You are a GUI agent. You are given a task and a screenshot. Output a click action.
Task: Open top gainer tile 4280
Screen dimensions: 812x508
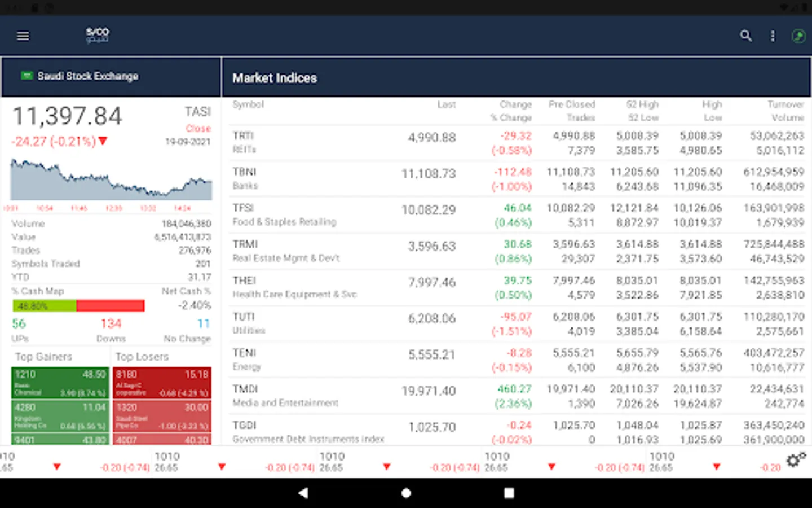pyautogui.click(x=60, y=416)
